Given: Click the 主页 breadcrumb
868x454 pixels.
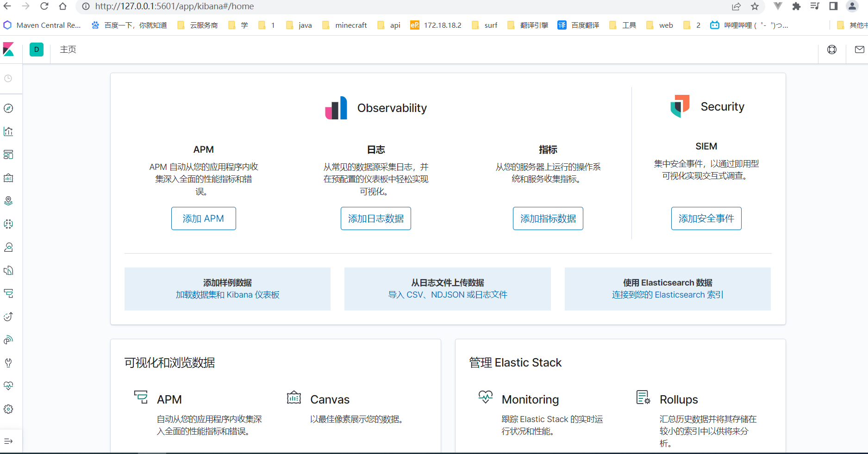Looking at the screenshot, I should click(x=68, y=50).
